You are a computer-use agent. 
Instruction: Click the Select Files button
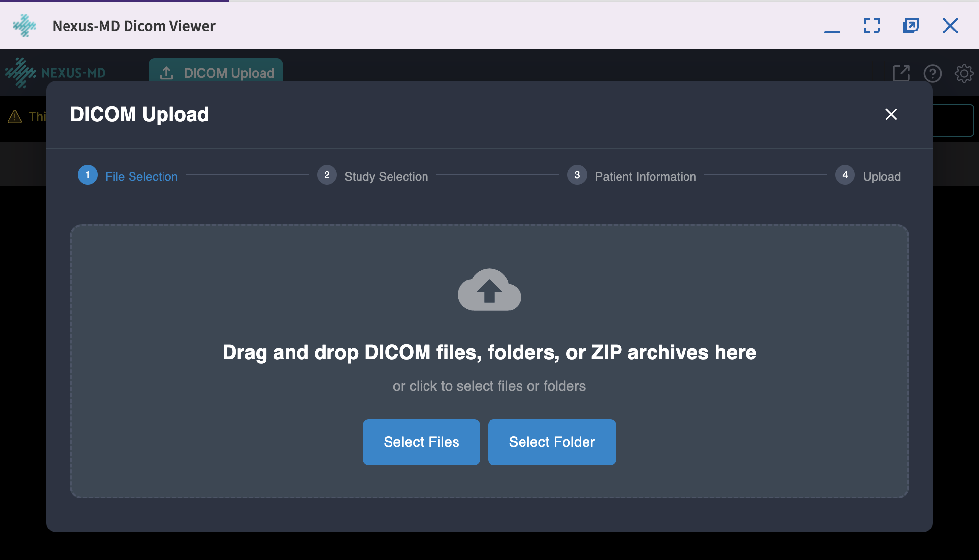[x=421, y=442]
